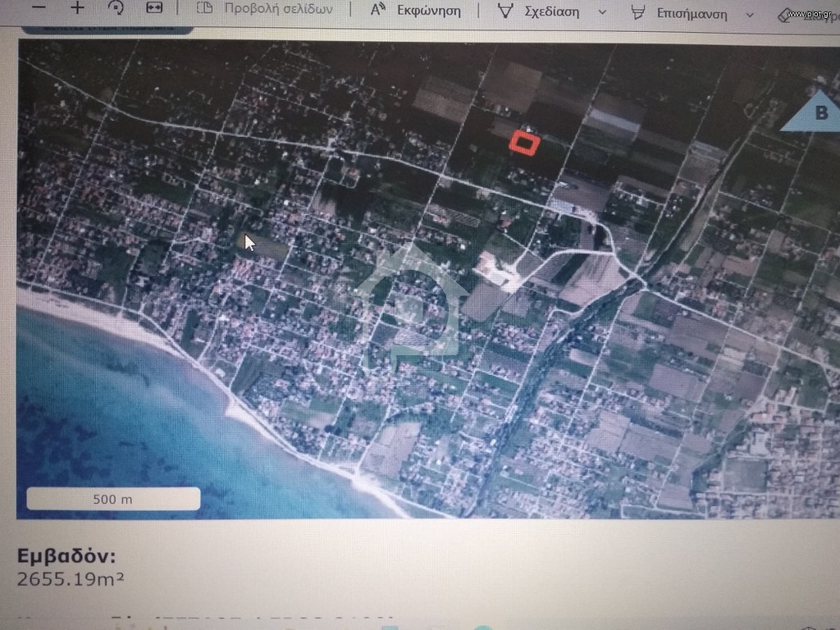
Task: Fit the page to width
Action: (154, 7)
